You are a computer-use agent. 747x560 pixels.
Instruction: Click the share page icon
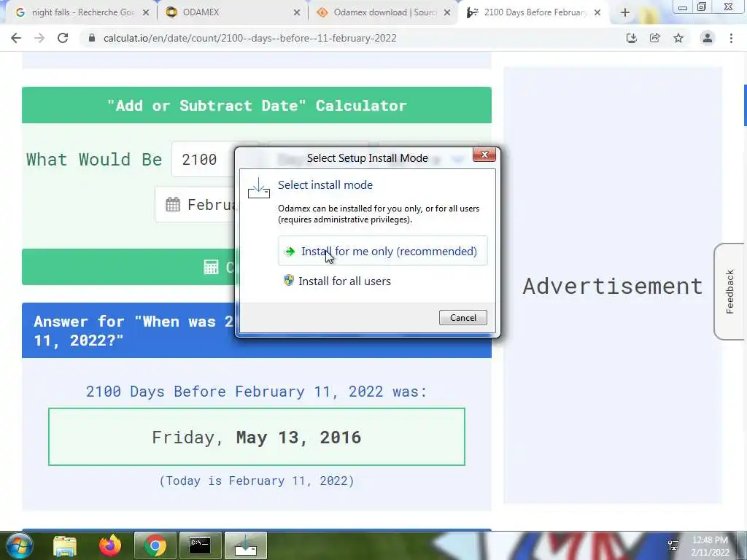click(654, 38)
